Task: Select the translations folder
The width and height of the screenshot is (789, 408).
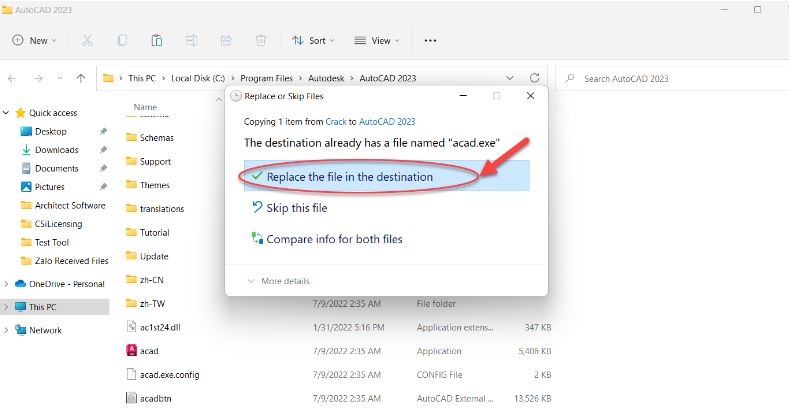Action: (x=162, y=209)
